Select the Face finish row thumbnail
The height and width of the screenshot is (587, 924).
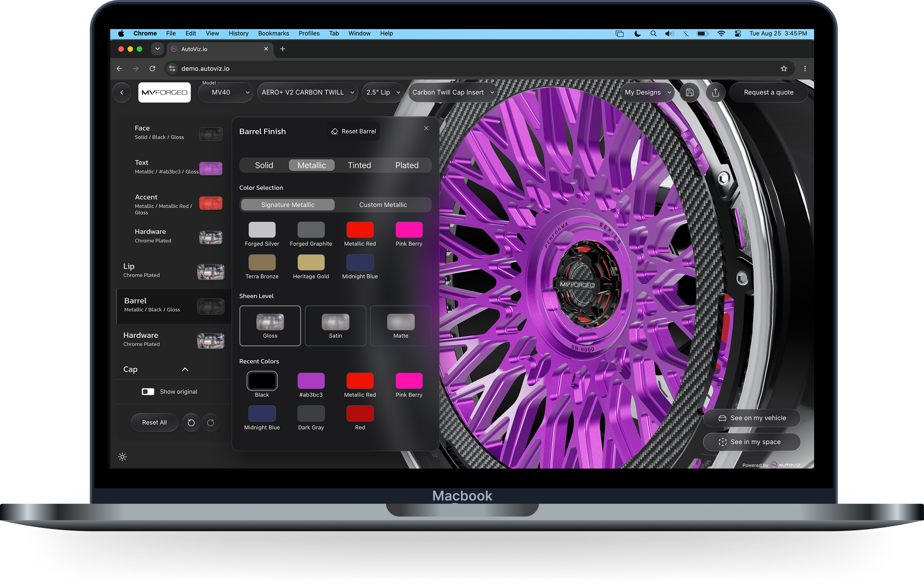coord(211,134)
